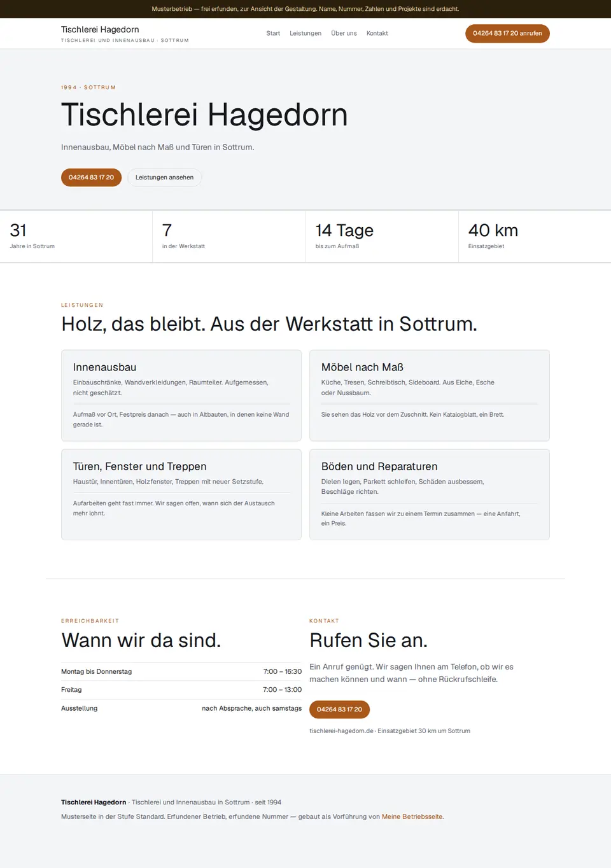
Task: Go to Leistungen in the top navigation
Action: coord(305,33)
